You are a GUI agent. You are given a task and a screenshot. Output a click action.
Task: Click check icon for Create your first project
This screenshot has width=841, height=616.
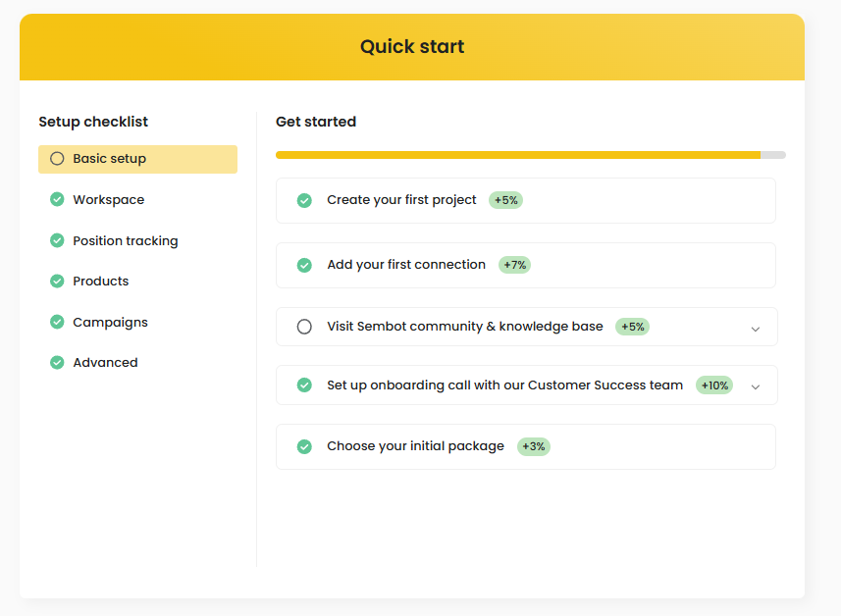[304, 200]
